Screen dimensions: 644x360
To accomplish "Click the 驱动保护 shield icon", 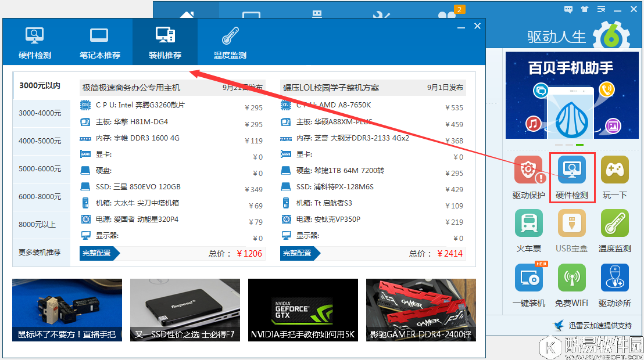I will [528, 170].
